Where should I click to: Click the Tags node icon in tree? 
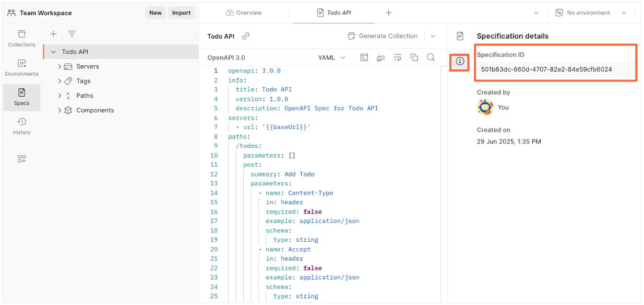click(x=68, y=81)
